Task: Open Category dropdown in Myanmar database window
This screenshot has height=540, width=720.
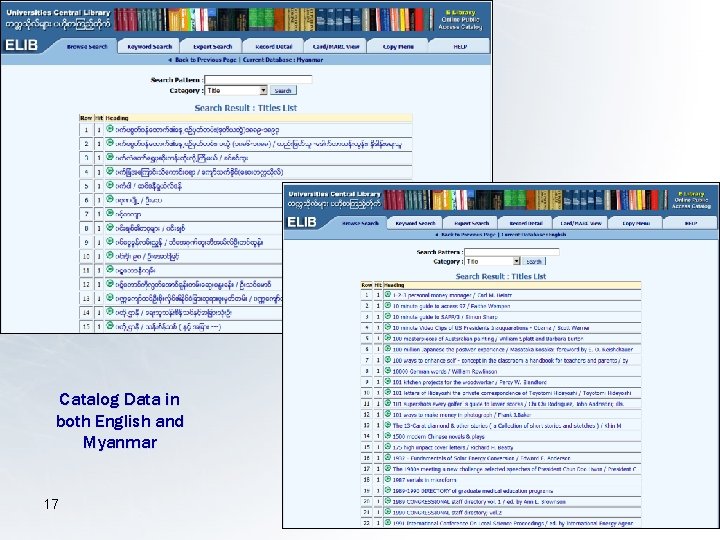Action: pyautogui.click(x=236, y=90)
